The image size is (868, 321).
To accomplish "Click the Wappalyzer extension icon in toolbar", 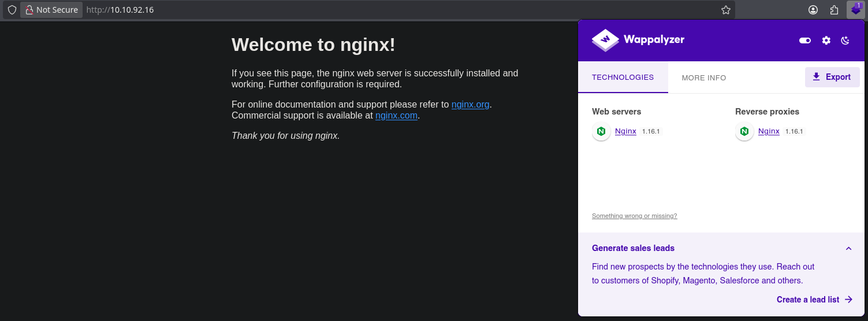I will [x=855, y=10].
